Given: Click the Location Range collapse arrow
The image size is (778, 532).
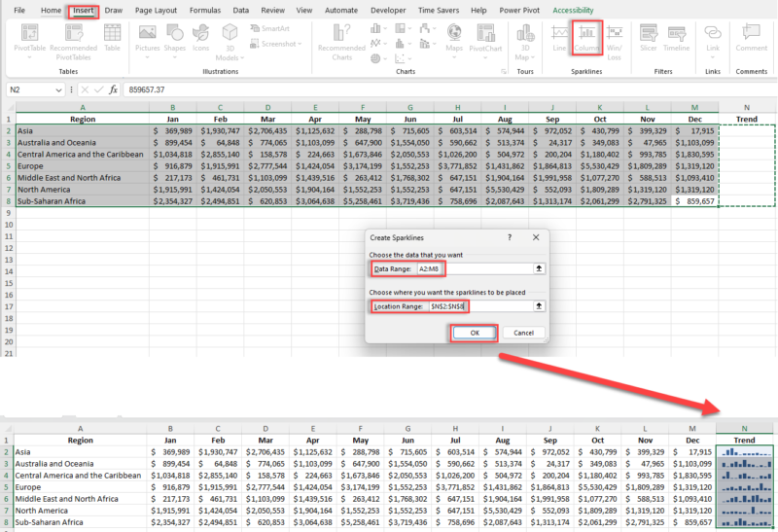Looking at the screenshot, I should 539,306.
